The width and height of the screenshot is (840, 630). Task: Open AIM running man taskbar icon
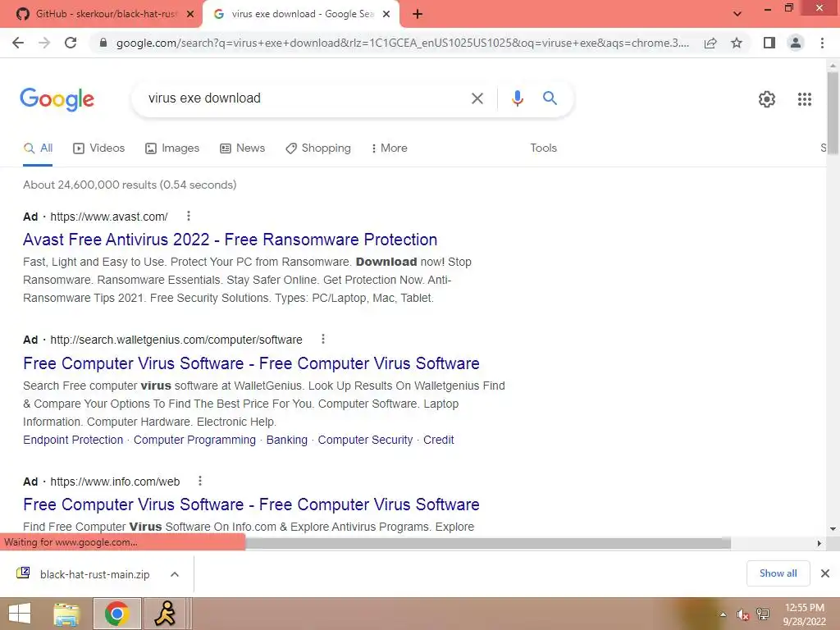tap(165, 614)
